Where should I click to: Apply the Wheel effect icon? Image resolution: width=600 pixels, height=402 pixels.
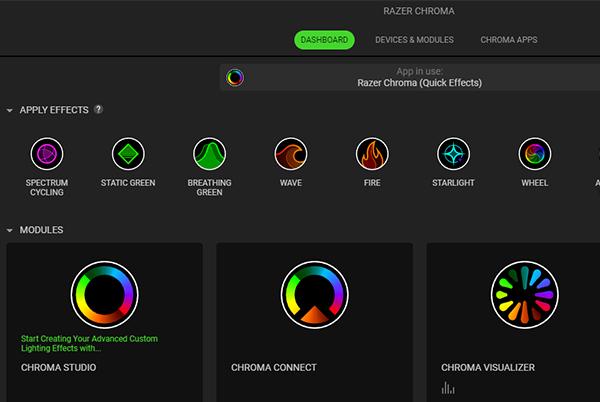535,154
